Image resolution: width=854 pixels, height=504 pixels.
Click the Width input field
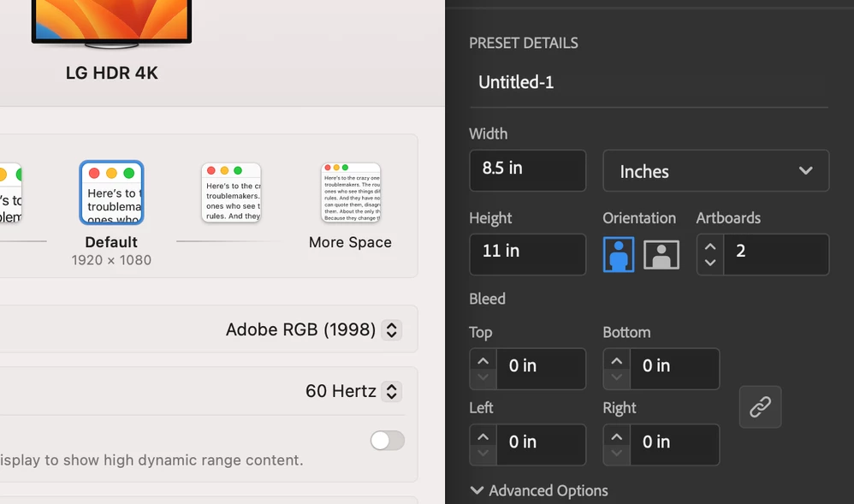pos(528,170)
